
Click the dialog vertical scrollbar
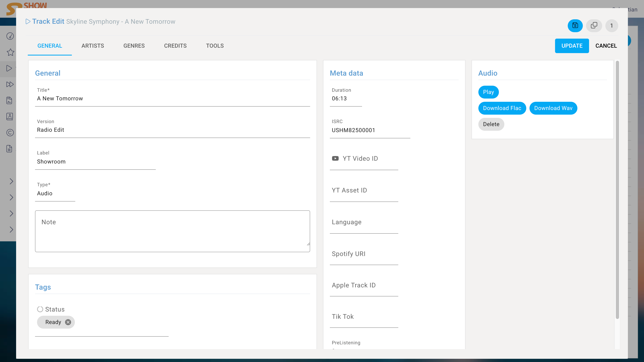click(x=617, y=190)
